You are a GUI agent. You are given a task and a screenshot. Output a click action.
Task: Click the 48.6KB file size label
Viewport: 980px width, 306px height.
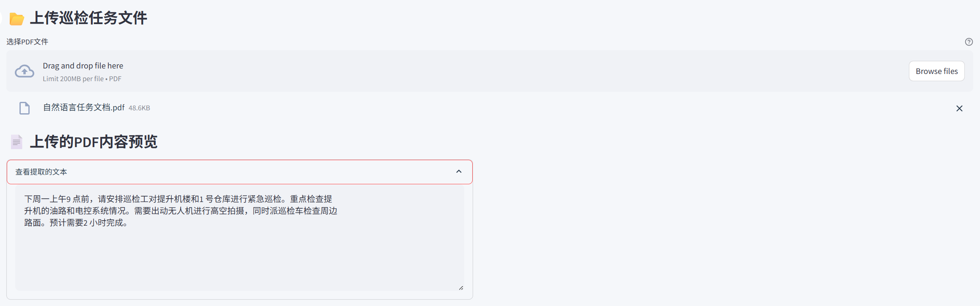pos(139,108)
